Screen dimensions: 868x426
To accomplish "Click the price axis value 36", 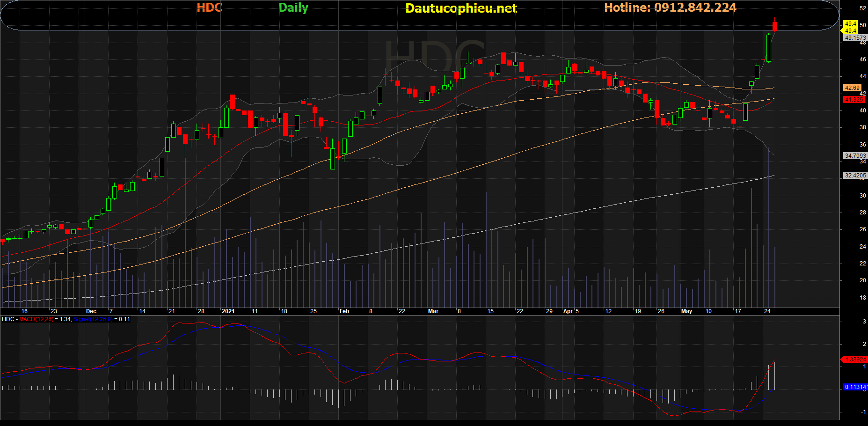I will (862, 145).
